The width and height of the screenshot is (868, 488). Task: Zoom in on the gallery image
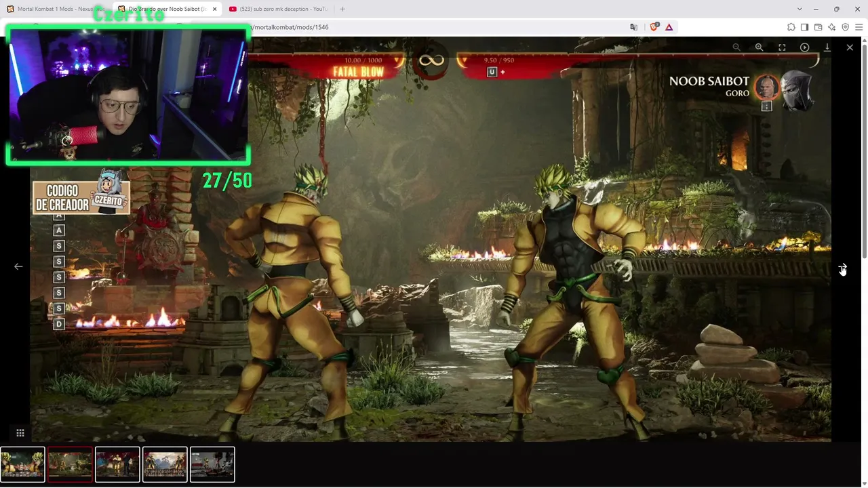click(759, 47)
